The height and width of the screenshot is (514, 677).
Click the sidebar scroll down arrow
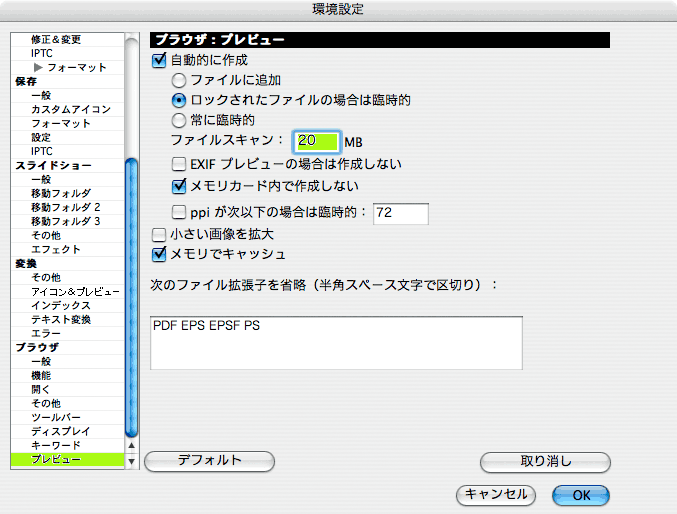[132, 461]
